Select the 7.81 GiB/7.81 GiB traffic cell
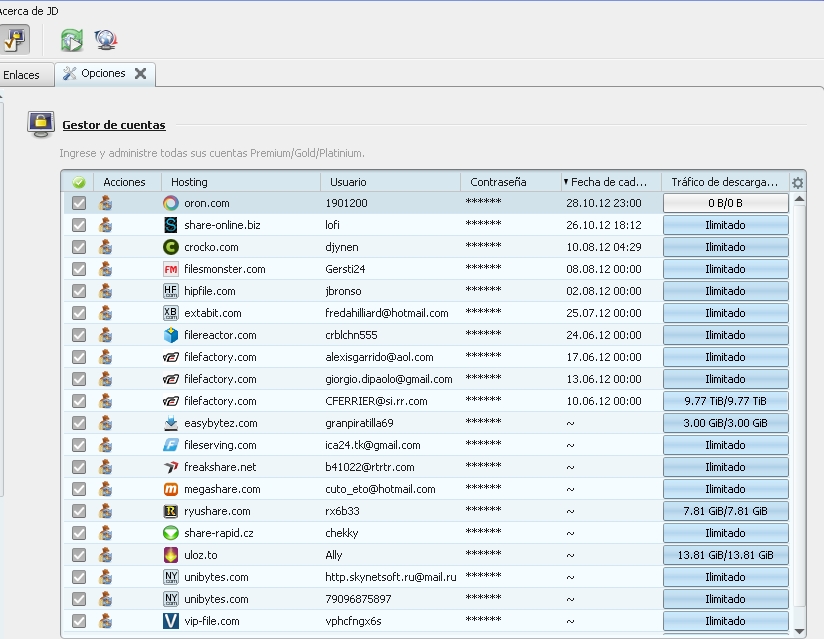This screenshot has width=824, height=639. [x=726, y=511]
